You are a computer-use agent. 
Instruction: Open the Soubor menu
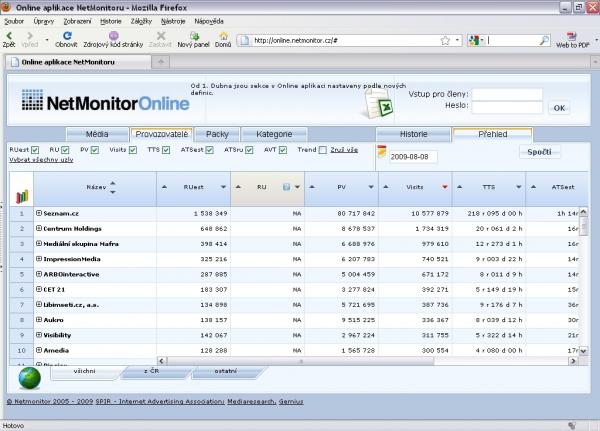(x=14, y=21)
